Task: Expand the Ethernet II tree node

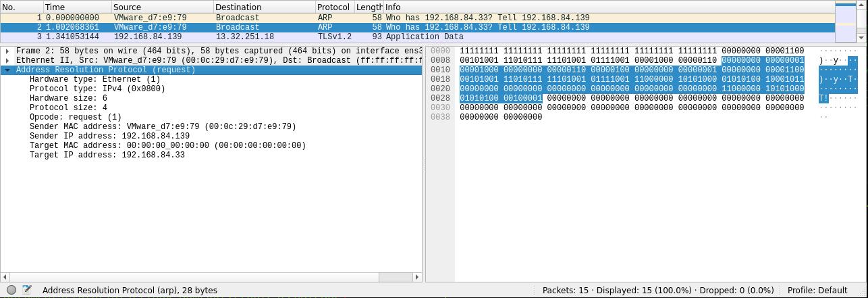Action: coord(7,60)
